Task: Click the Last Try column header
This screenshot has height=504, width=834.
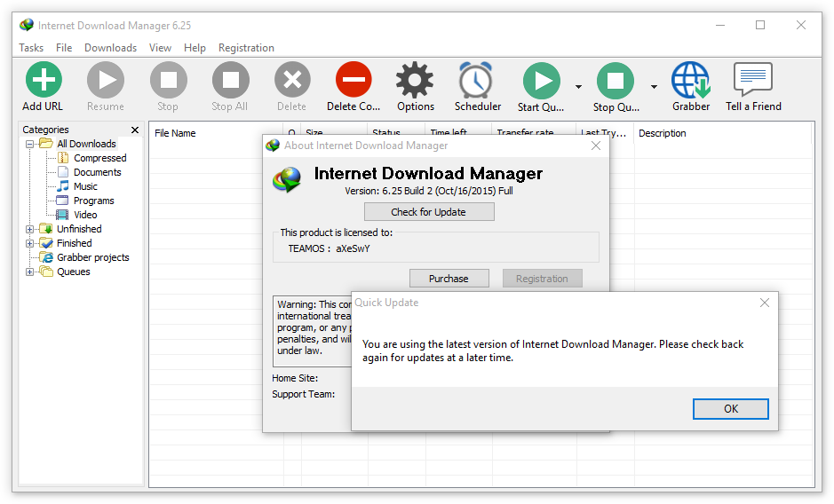Action: tap(604, 133)
